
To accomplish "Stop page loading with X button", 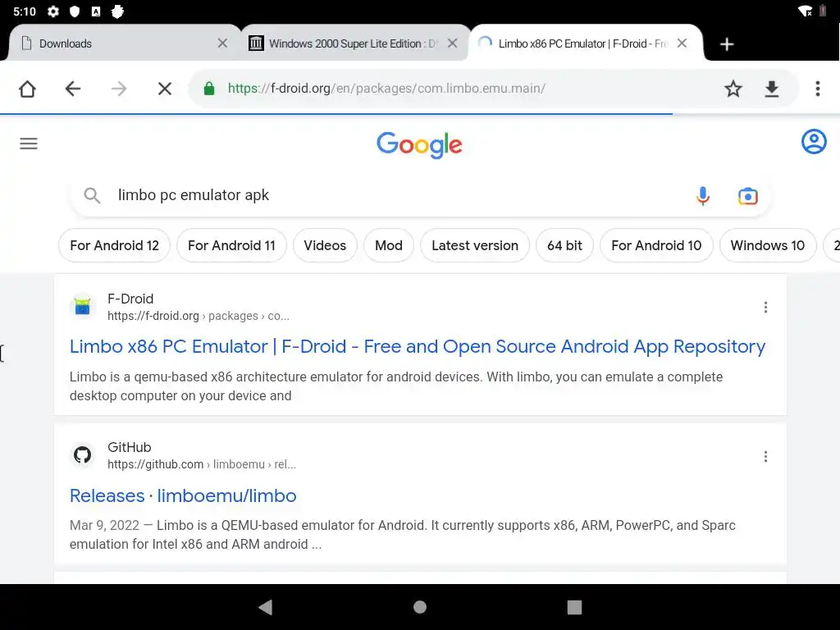I will 165,89.
